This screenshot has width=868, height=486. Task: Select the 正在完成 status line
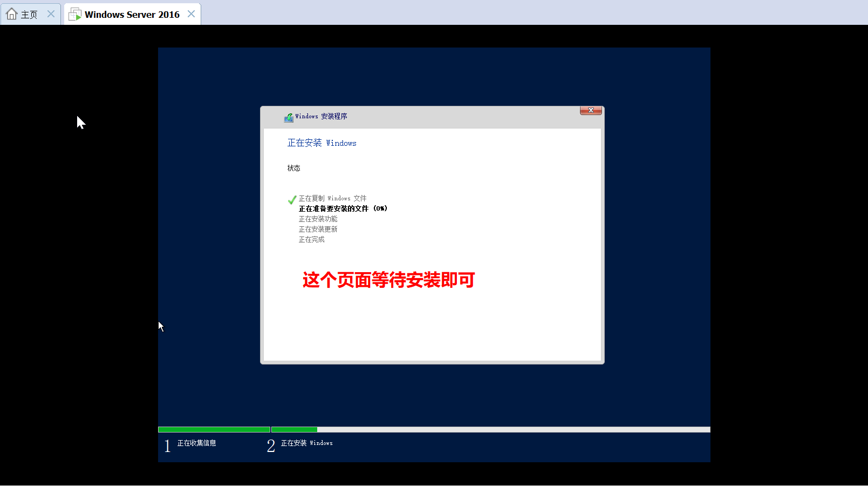(311, 239)
